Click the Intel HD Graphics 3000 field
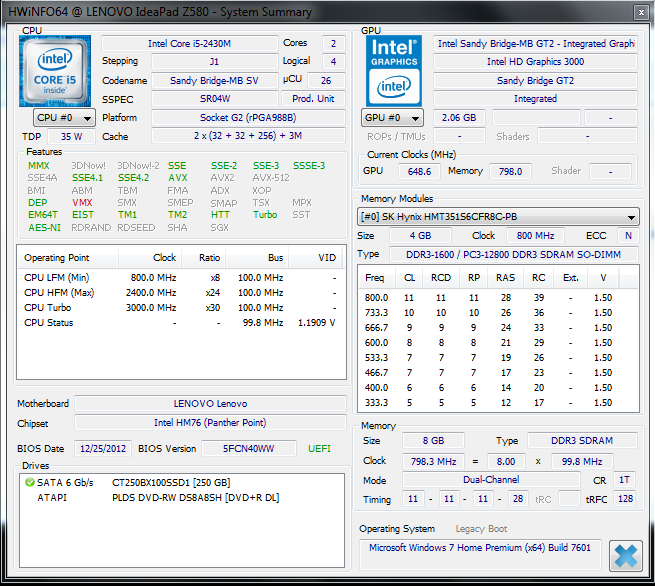Screen dimensions: 655x586 535,62
